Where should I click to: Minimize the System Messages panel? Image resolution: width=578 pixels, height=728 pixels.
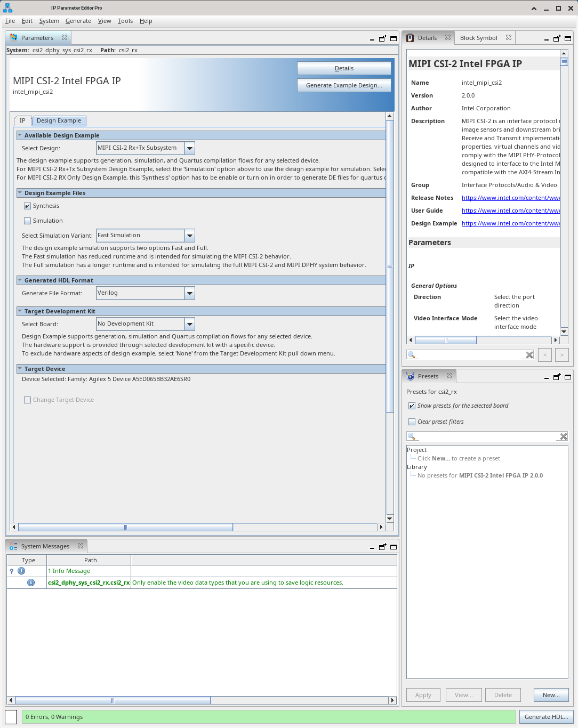click(372, 547)
